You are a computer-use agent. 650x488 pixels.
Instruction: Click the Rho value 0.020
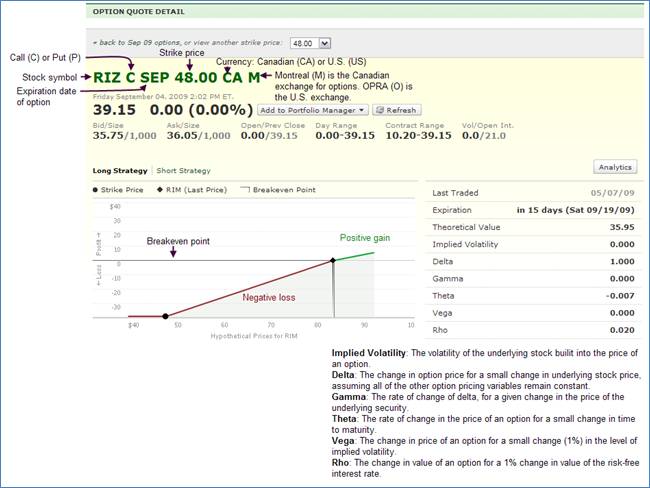coord(622,330)
